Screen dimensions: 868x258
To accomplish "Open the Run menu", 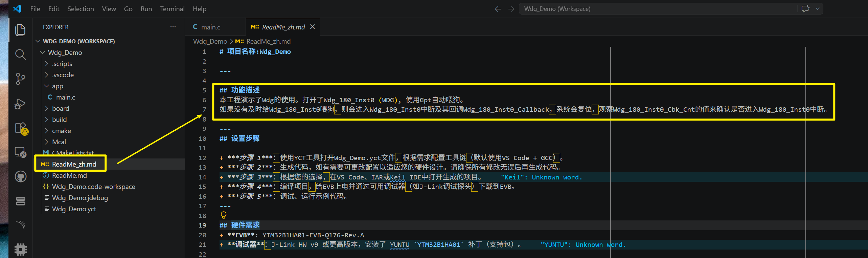I will coord(146,9).
